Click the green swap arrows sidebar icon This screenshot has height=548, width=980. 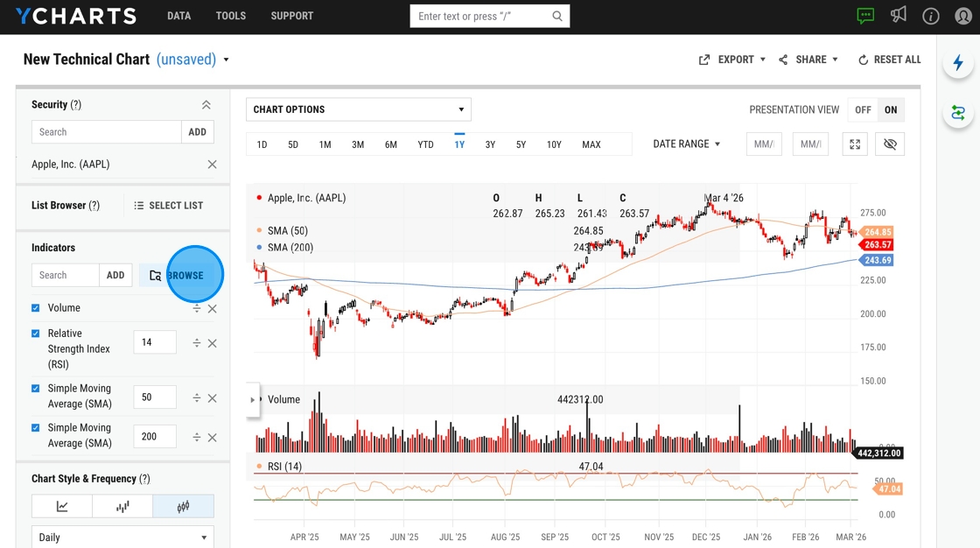point(958,113)
